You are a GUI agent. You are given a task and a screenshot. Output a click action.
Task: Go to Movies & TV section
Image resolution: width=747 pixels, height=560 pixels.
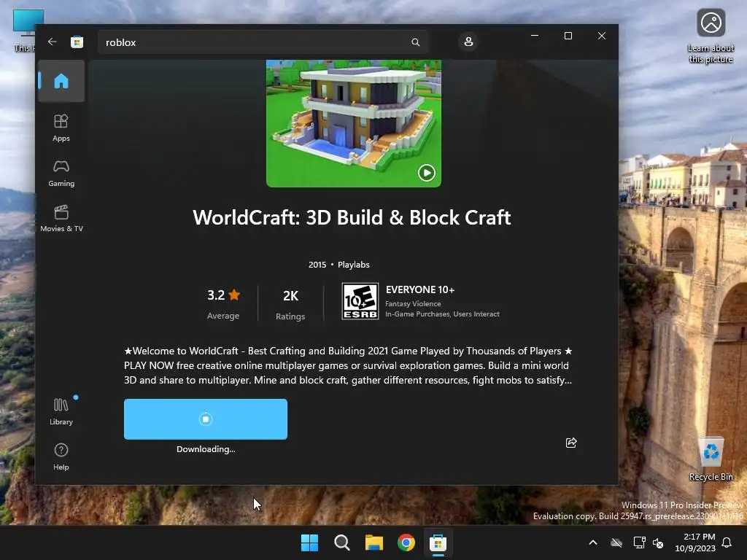[61, 218]
